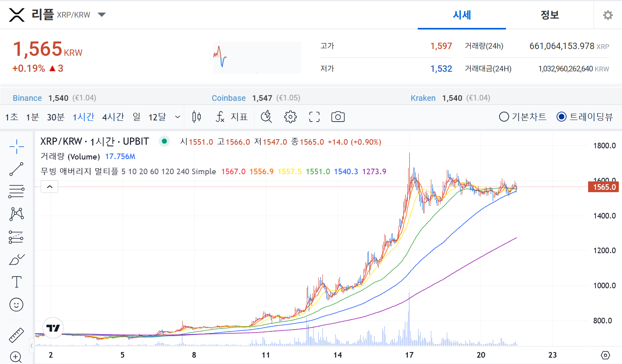Open the indicators (지표) menu
This screenshot has width=622, height=364.
point(232,117)
